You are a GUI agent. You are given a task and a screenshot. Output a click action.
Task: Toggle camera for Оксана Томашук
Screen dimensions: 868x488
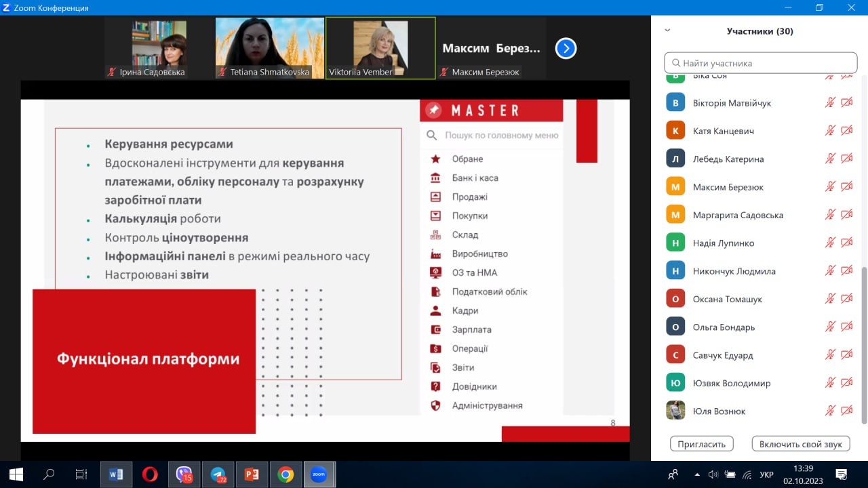(846, 298)
